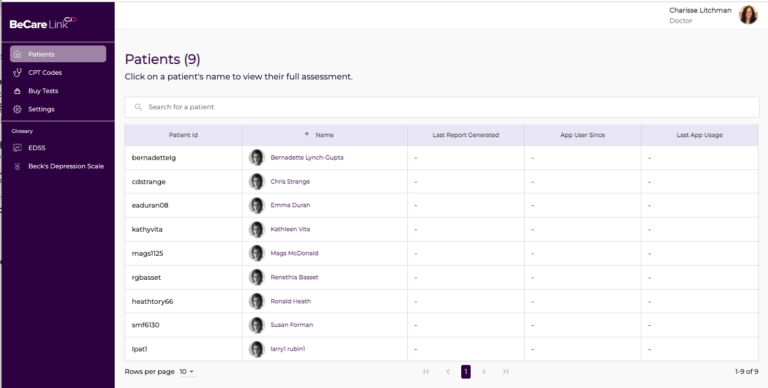The width and height of the screenshot is (768, 388).
Task: Click patient id heathtory66
Action: tap(152, 301)
